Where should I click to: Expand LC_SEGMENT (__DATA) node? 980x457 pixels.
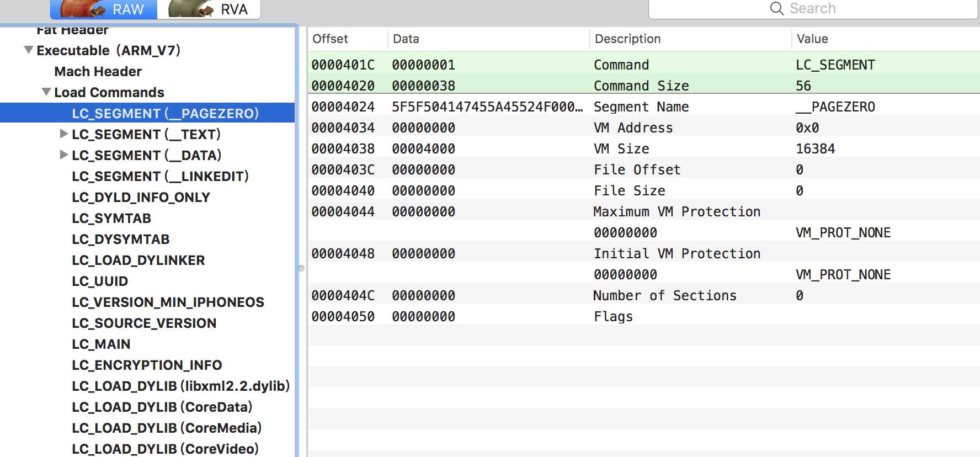point(64,155)
